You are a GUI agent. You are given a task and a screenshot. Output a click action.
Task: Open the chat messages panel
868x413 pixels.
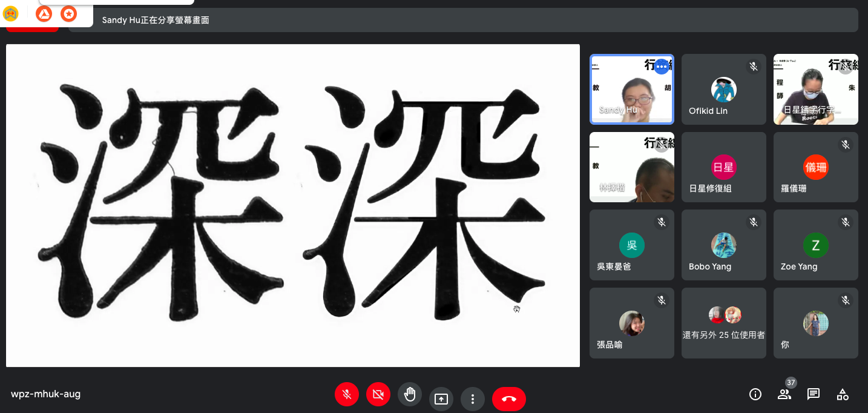[x=813, y=394]
